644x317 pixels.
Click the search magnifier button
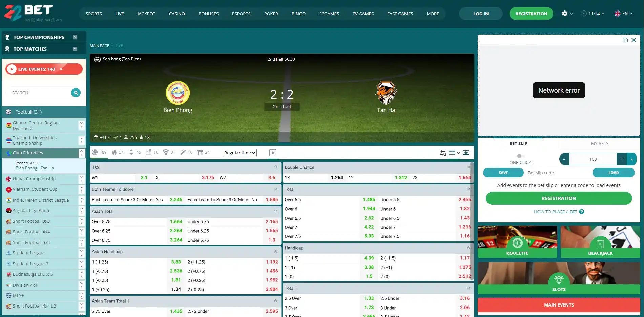point(76,93)
